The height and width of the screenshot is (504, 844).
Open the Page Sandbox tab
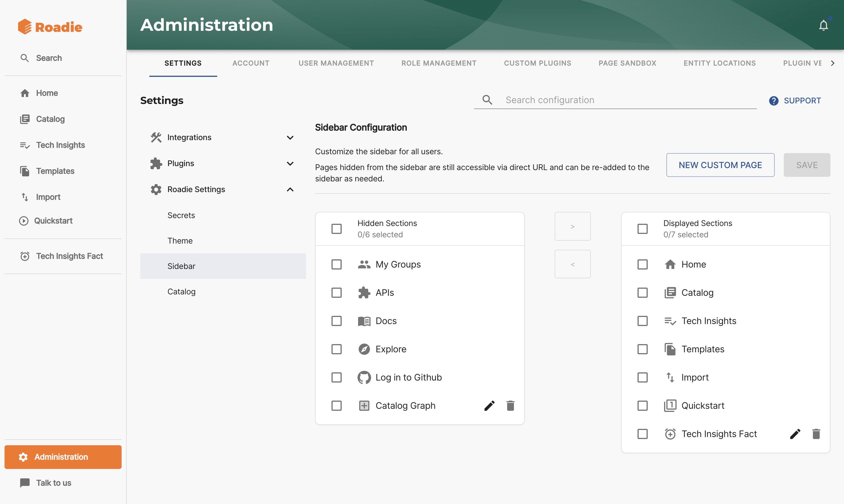point(627,63)
